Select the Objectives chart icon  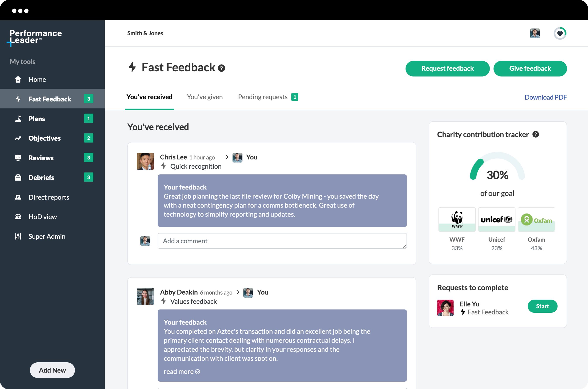pyautogui.click(x=18, y=138)
